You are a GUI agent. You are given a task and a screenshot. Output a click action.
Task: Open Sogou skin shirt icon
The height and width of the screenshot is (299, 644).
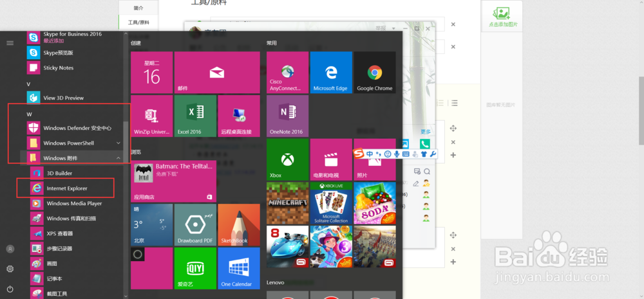[424, 154]
